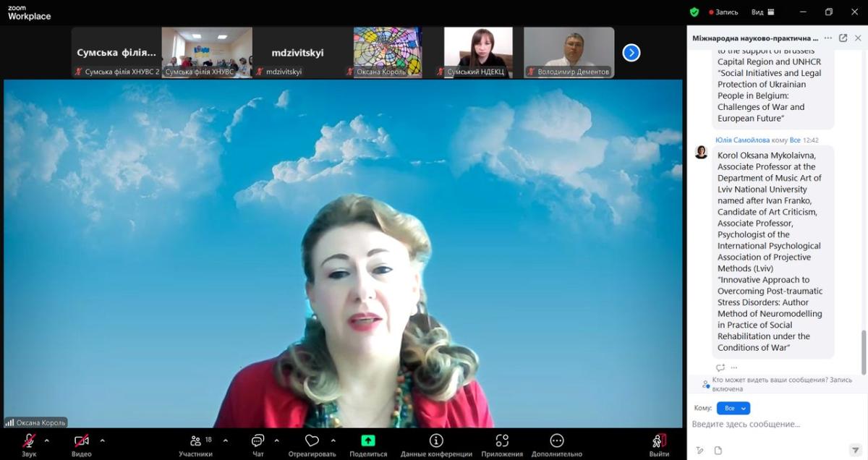Click the green Поделиться share screen button
The width and height of the screenshot is (868, 460).
click(368, 444)
